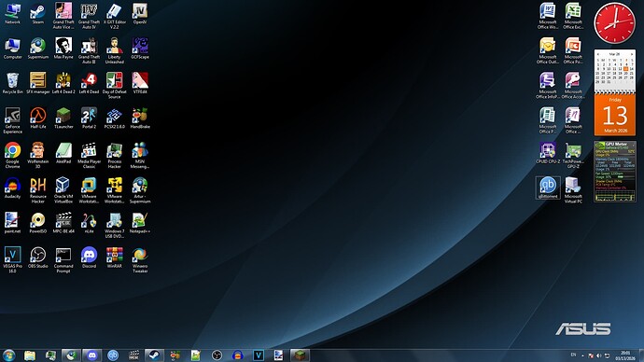Select the VTFEdit shortcut
The image size is (644, 362).
coord(140,83)
